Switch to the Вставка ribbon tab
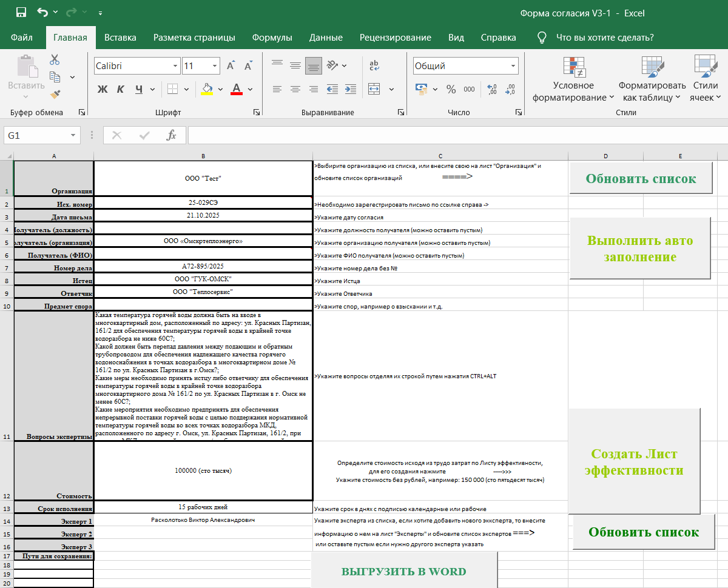 [120, 38]
